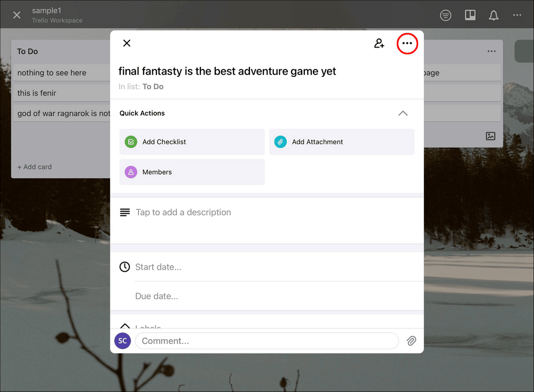This screenshot has width=534, height=392.
Task: Collapse the Quick Actions section
Action: pyautogui.click(x=403, y=113)
